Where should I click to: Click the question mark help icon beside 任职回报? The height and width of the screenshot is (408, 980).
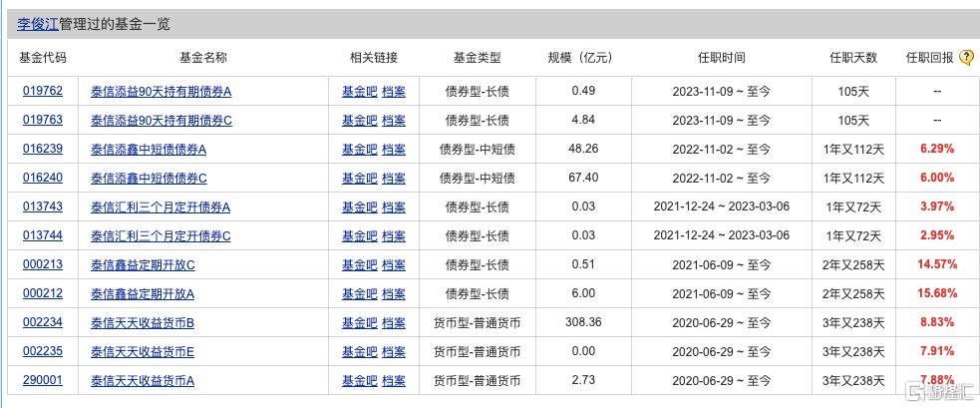(x=966, y=58)
